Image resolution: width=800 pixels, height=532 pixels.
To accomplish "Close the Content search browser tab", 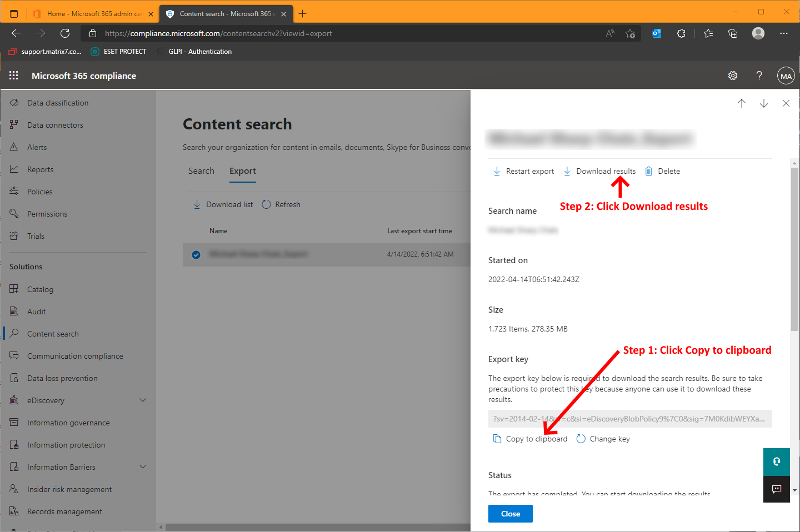I will (284, 14).
